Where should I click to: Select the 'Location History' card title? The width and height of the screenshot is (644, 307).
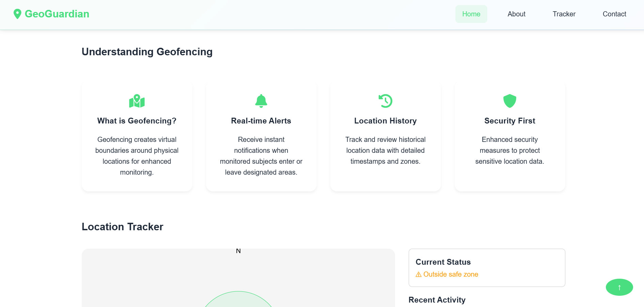386,121
